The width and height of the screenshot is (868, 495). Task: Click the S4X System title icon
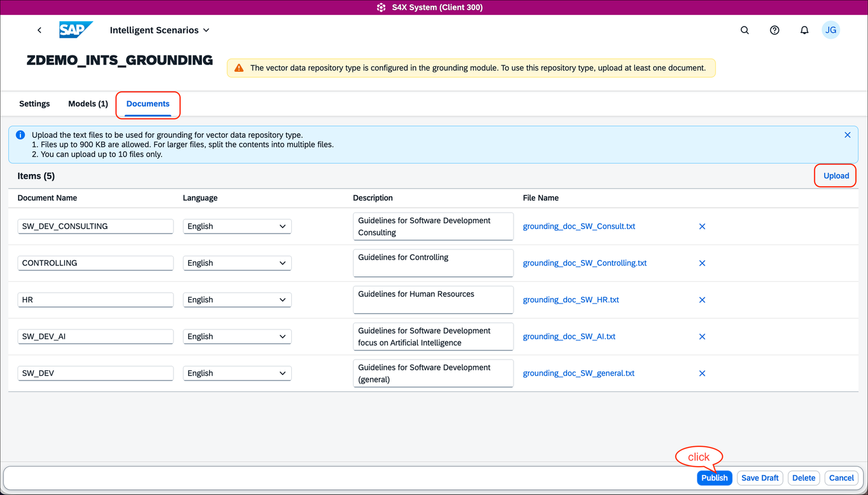381,7
